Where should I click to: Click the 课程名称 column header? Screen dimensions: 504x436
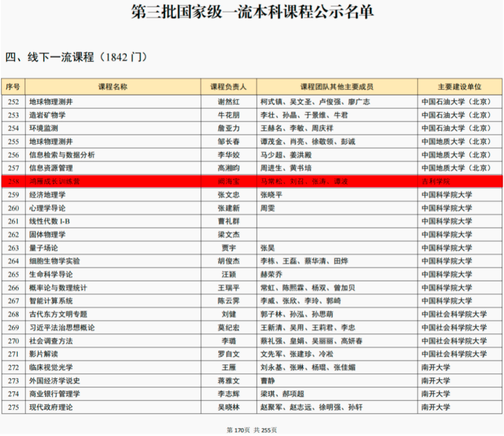(113, 87)
